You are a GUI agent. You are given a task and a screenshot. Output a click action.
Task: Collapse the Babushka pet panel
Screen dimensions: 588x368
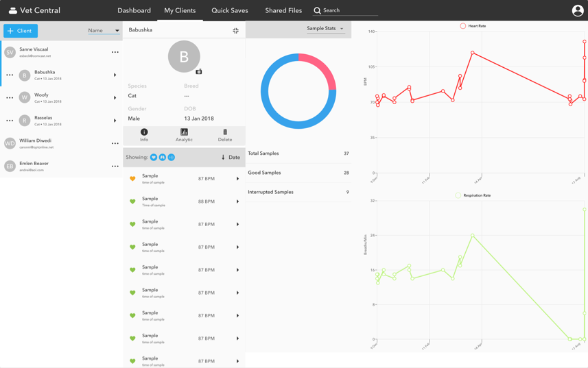235,31
